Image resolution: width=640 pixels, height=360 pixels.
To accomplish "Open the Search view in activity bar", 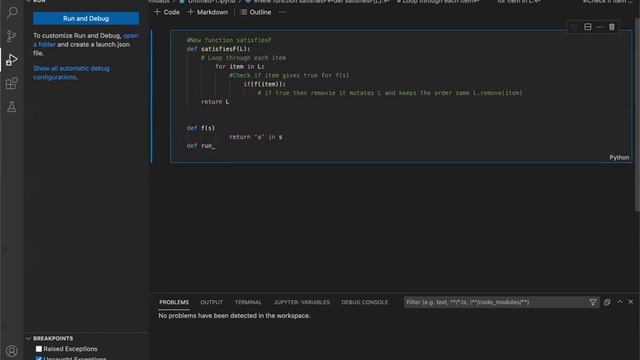I will 11,13.
